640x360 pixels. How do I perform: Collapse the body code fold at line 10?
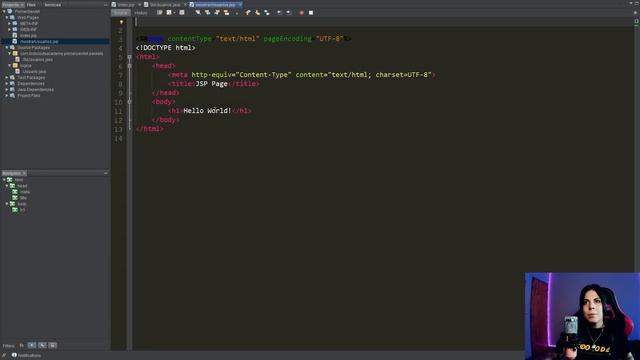[130, 102]
